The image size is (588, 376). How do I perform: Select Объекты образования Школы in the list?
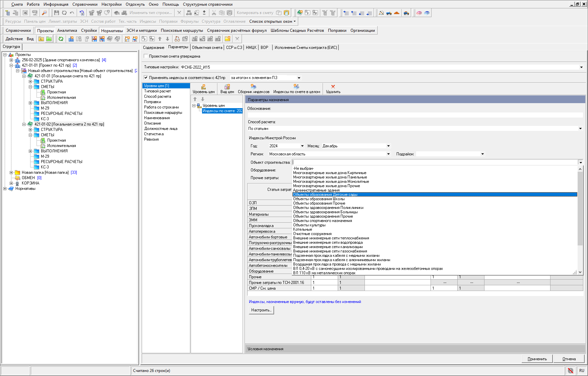click(x=319, y=199)
